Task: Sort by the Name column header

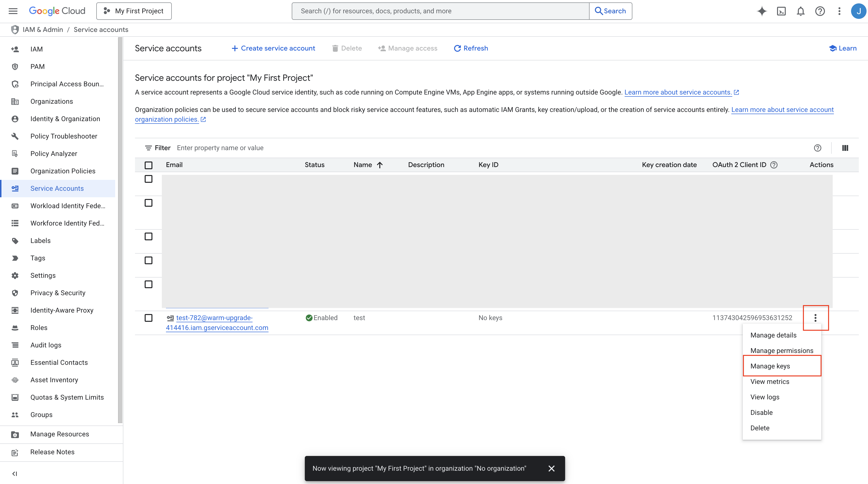Action: coord(368,165)
